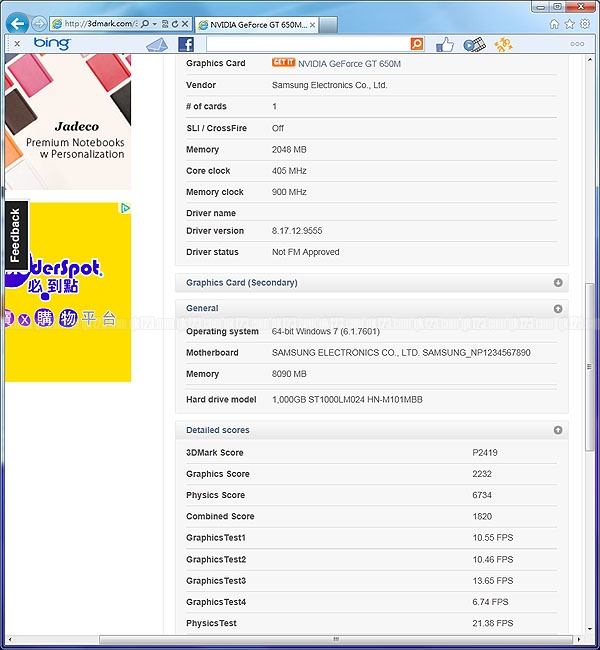Expand Graphics Card (Secondary) section

click(x=558, y=282)
